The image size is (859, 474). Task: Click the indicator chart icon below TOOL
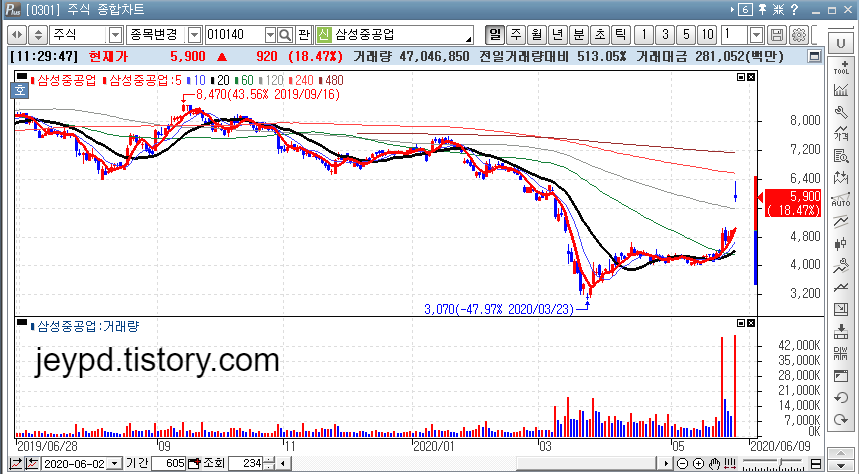pos(841,90)
